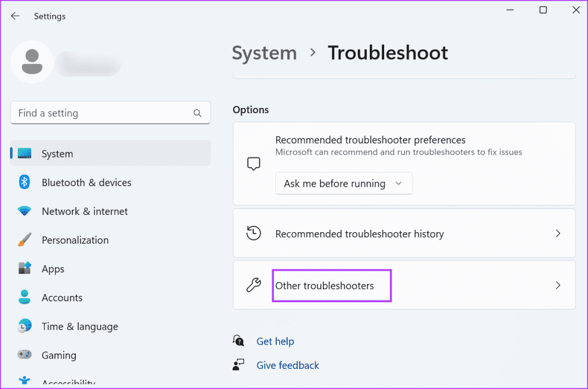Open Other troubleshooters
Image resolution: width=588 pixels, height=389 pixels.
tap(404, 285)
